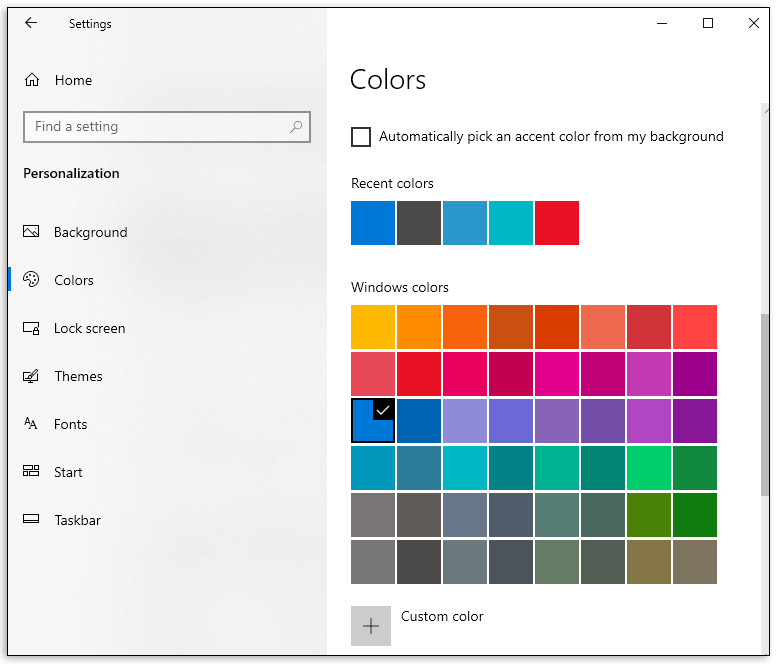
Task: Click the search magnifier icon
Action: (296, 127)
